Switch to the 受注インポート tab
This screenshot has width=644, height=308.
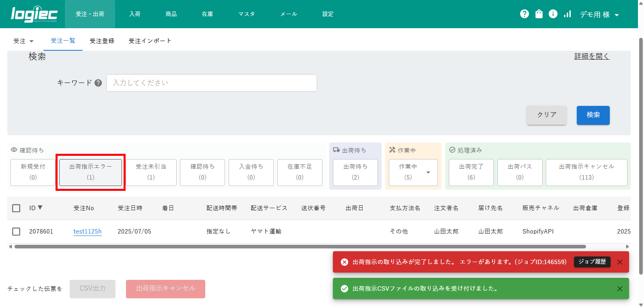pyautogui.click(x=150, y=41)
